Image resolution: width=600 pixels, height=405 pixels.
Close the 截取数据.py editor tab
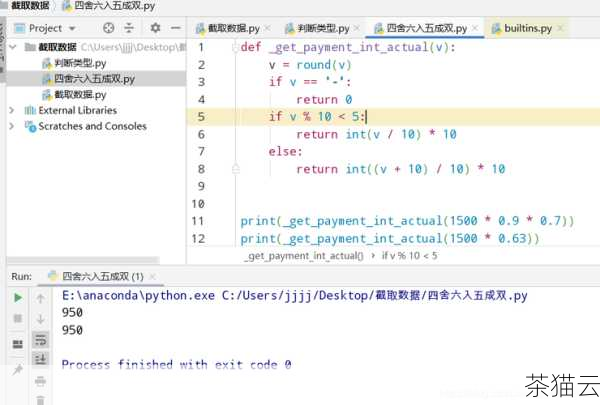(267, 28)
